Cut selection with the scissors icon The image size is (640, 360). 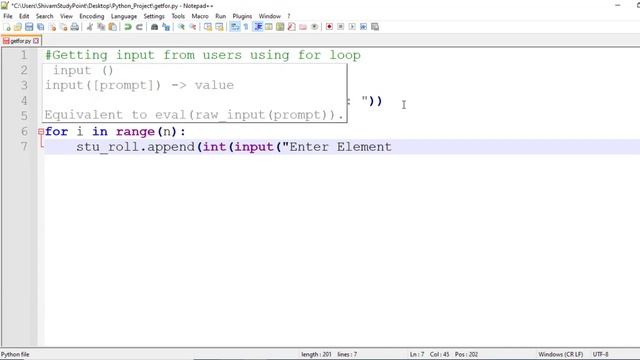tap(89, 27)
